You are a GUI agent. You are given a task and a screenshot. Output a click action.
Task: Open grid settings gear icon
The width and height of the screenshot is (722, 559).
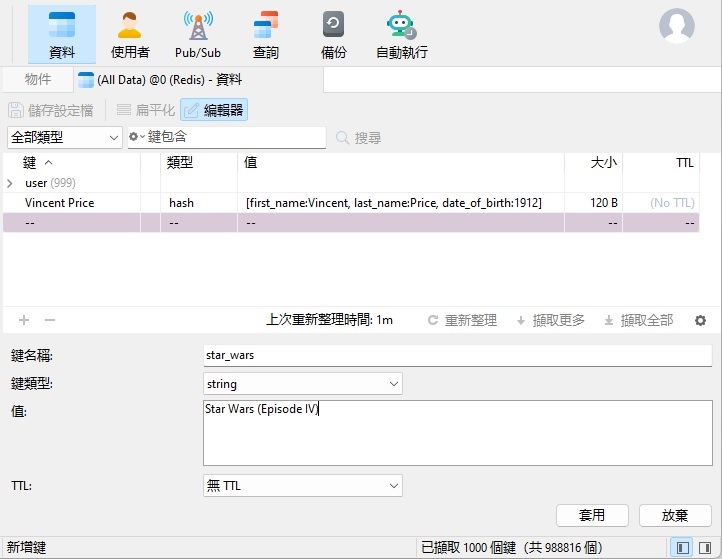[700, 320]
